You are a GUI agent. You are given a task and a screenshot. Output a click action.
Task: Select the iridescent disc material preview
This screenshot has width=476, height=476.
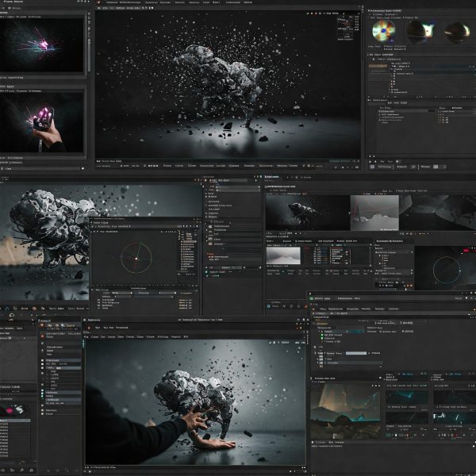click(x=384, y=32)
